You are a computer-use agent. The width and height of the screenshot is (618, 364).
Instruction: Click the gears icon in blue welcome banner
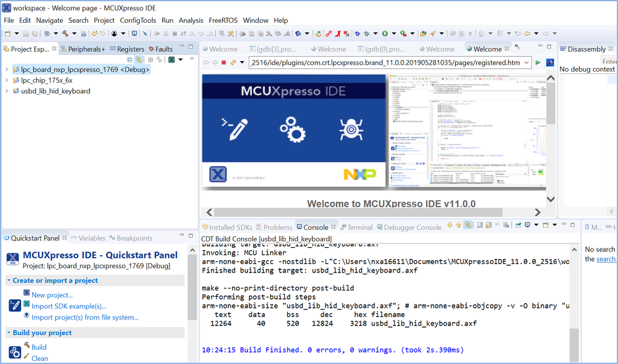[293, 129]
